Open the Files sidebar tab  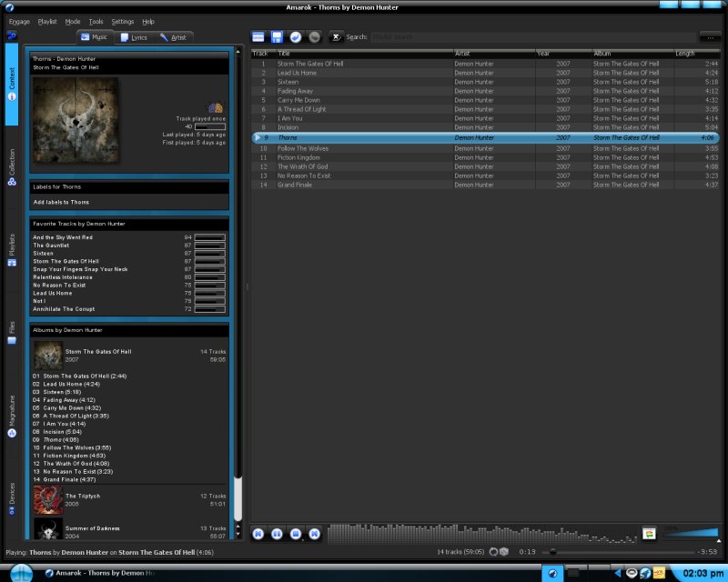pyautogui.click(x=12, y=332)
